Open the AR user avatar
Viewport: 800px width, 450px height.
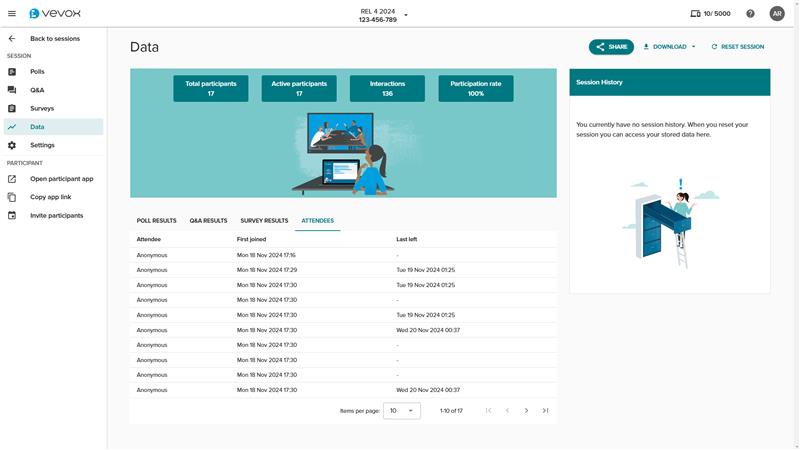point(777,14)
